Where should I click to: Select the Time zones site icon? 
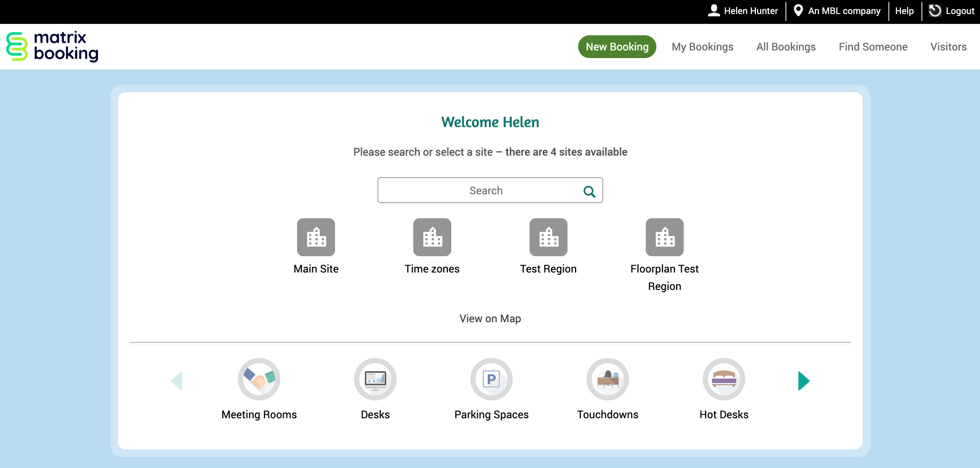click(432, 237)
